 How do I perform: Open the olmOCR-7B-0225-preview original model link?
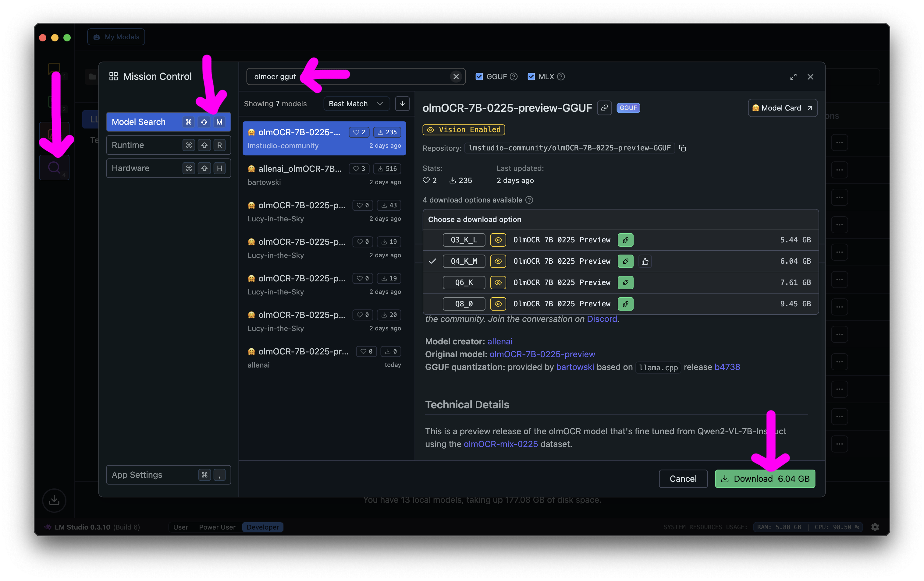(x=542, y=354)
